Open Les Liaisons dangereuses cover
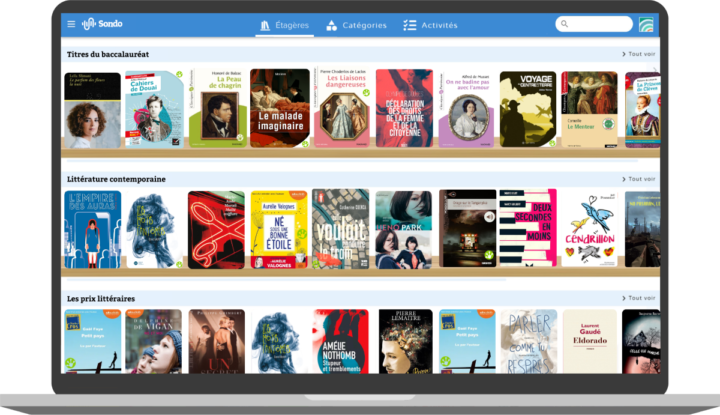 (x=342, y=107)
